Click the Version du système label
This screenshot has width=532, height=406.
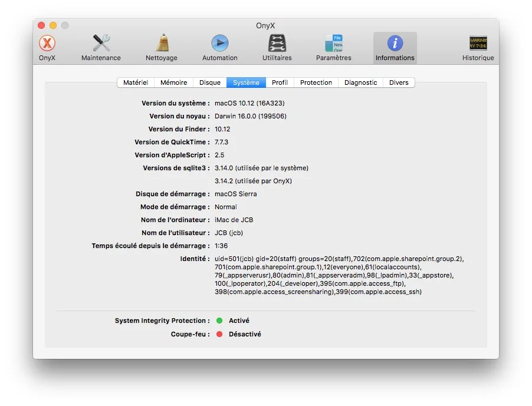175,103
